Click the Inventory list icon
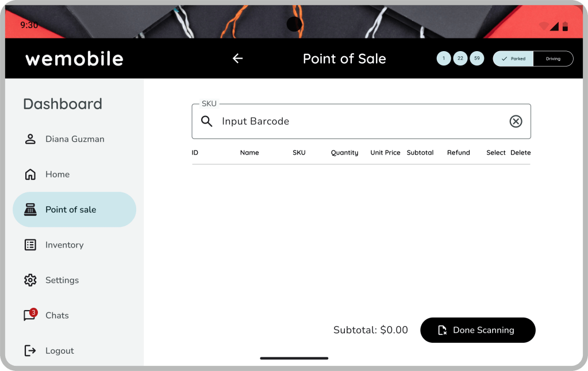The image size is (588, 371). [x=30, y=245]
